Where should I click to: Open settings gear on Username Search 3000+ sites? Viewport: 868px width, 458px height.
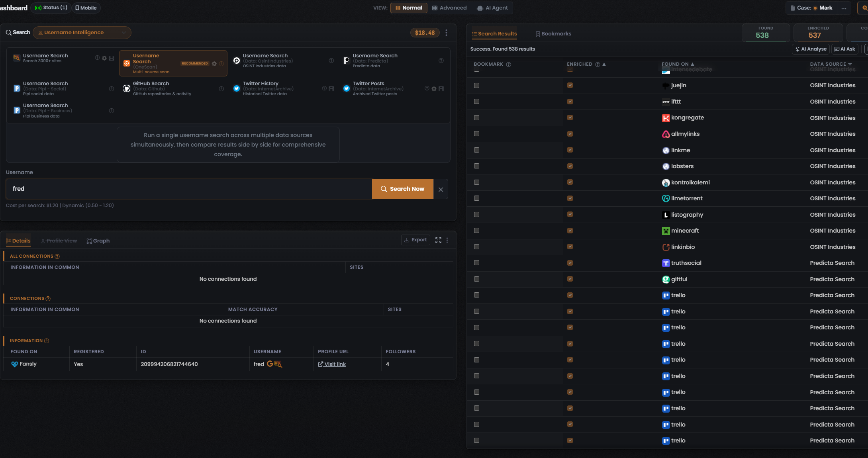click(104, 58)
